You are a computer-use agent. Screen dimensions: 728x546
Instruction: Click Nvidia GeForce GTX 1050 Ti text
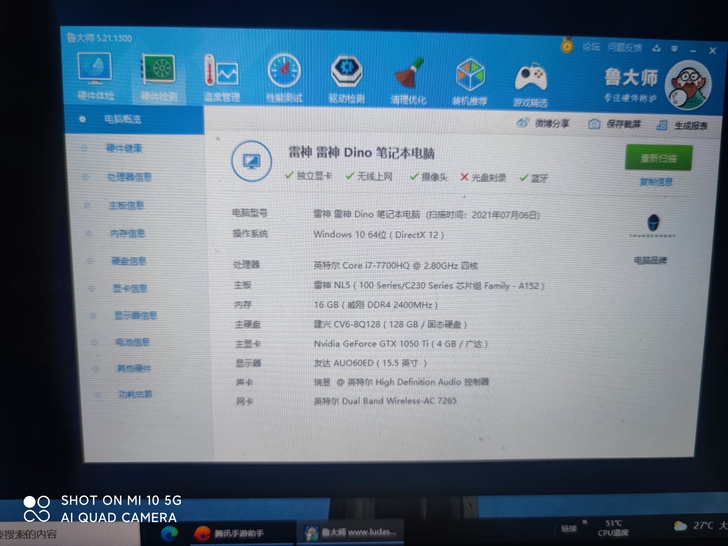401,344
